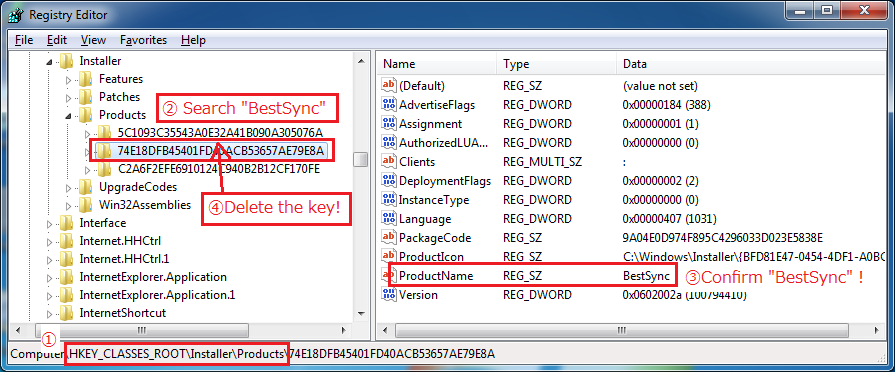
Task: Open the File menu
Action: point(23,40)
